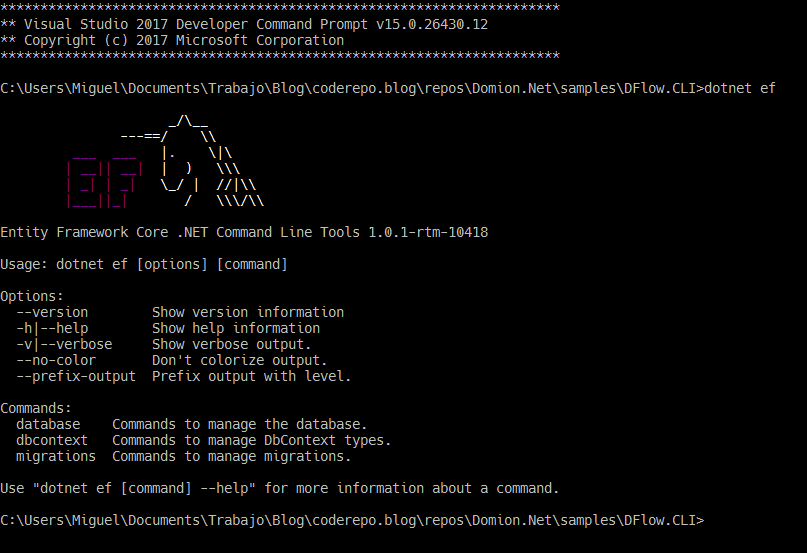Click the 'database' command entry
Image resolution: width=807 pixels, height=553 pixels.
48,424
